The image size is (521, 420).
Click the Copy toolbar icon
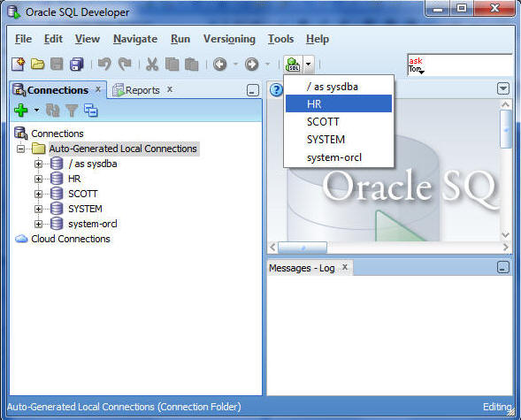point(172,64)
